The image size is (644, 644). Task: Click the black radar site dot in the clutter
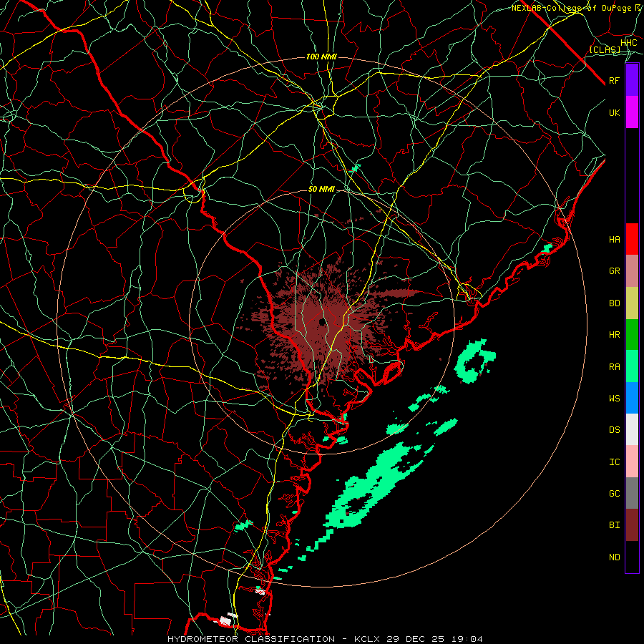[321, 321]
